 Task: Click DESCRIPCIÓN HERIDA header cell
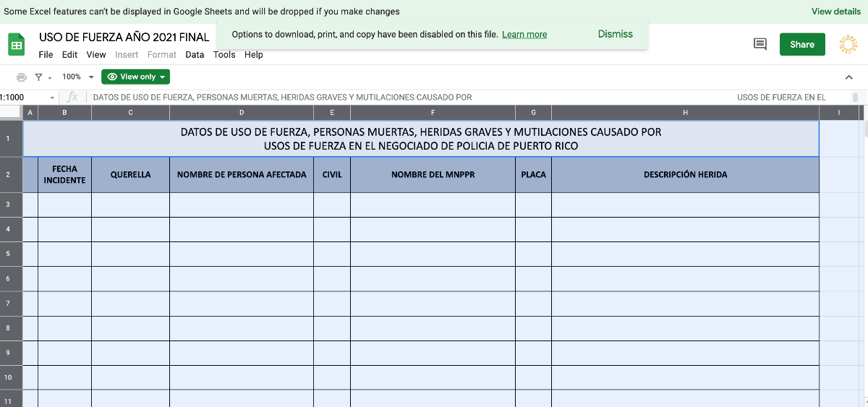(x=685, y=174)
